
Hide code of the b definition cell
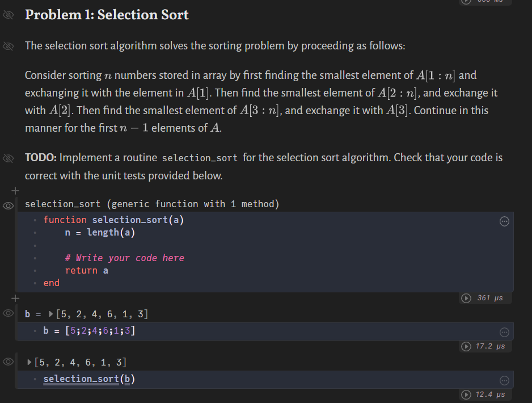9,313
